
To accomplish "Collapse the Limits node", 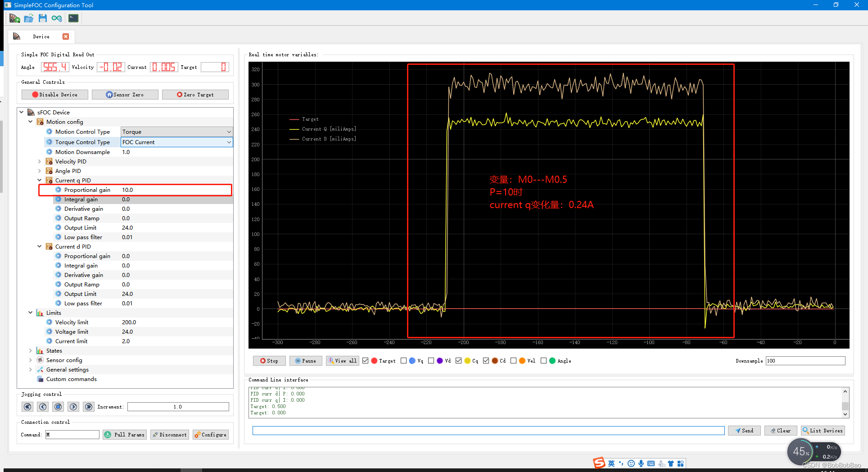I will (x=31, y=313).
